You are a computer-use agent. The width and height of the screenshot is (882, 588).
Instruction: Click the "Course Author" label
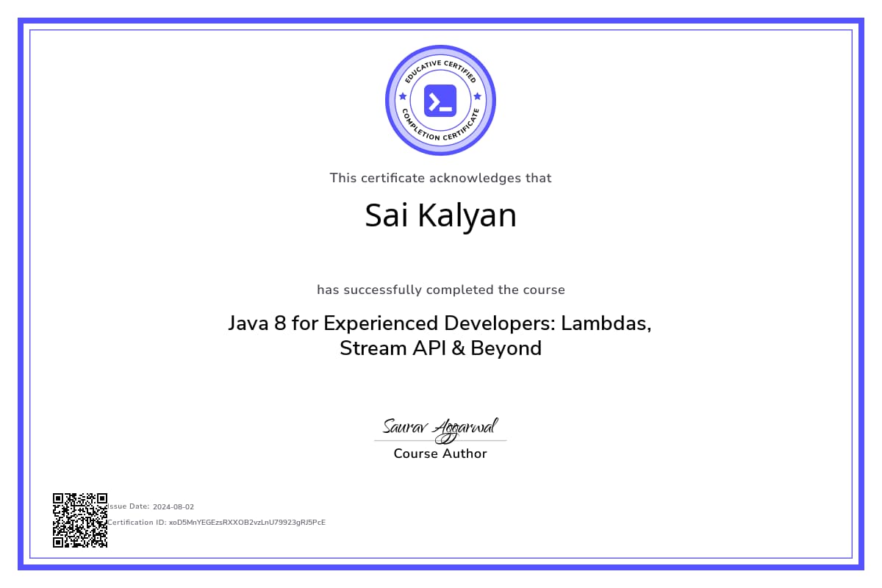point(440,453)
